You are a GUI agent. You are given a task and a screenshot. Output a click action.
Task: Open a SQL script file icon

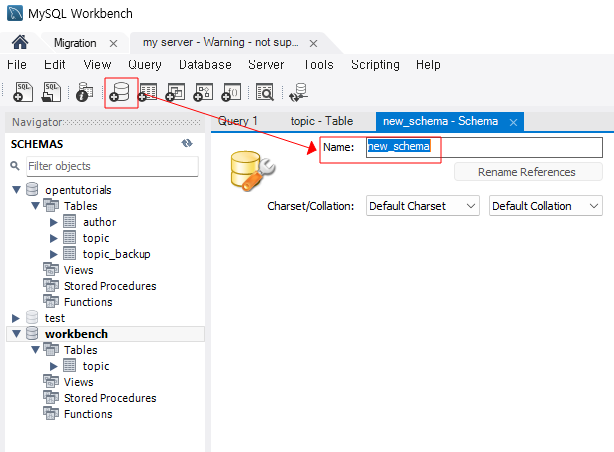pyautogui.click(x=51, y=92)
